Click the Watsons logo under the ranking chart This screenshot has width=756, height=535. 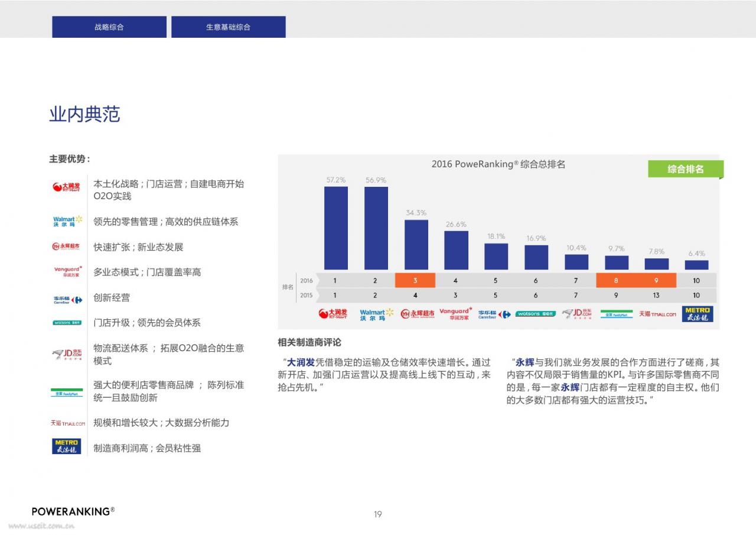click(535, 314)
